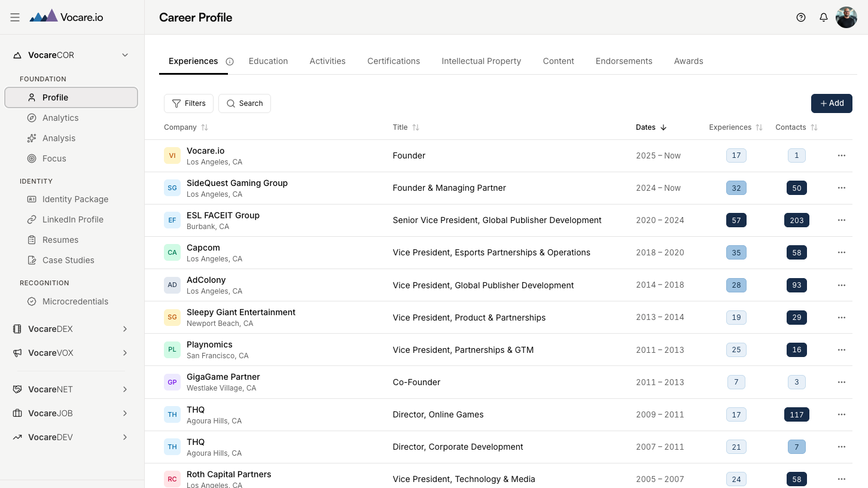Click the VI company badge
The image size is (868, 488).
coord(172,155)
